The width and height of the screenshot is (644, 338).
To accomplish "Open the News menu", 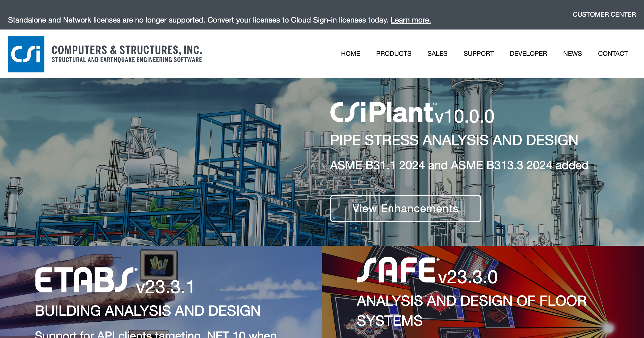I will tap(572, 54).
